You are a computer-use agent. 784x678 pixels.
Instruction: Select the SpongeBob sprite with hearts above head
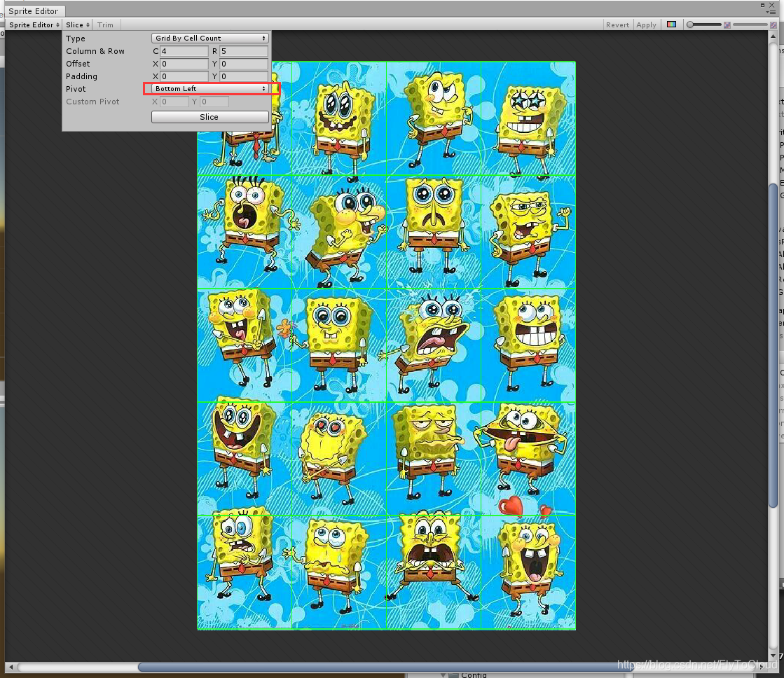pyautogui.click(x=528, y=572)
